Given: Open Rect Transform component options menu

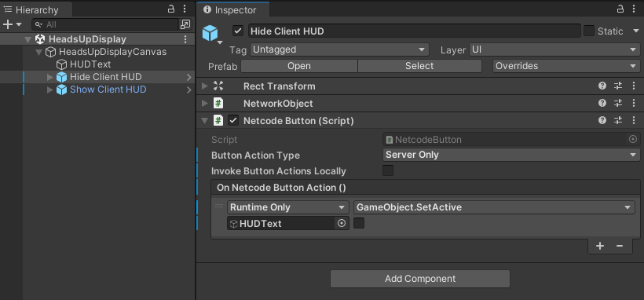Looking at the screenshot, I should click(633, 86).
